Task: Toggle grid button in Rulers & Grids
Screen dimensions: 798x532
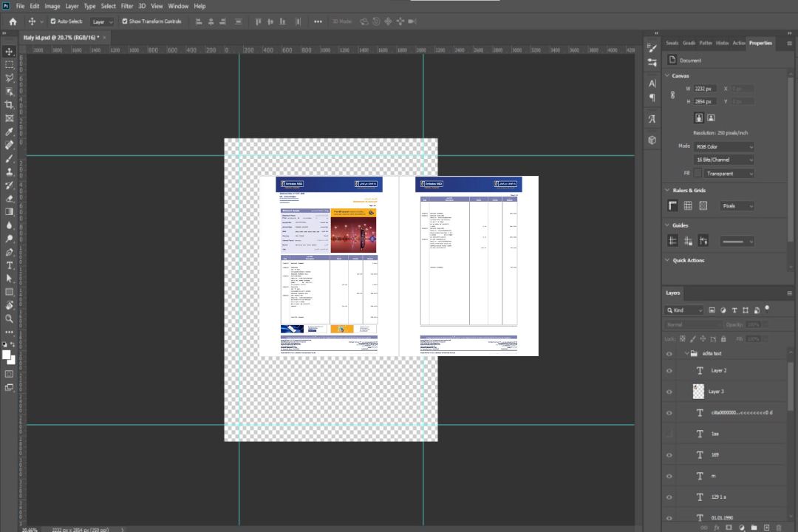Action: 688,205
